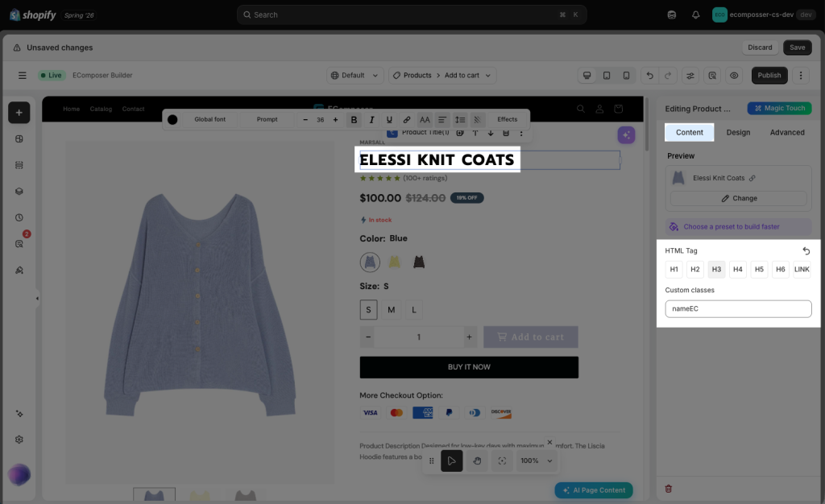The width and height of the screenshot is (825, 504).
Task: Select size M variant option
Action: [391, 310]
